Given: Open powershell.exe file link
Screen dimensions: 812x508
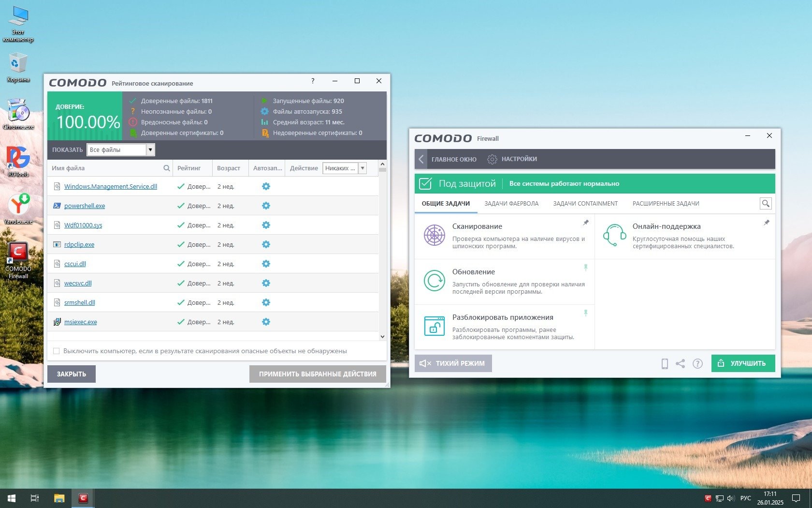Looking at the screenshot, I should pos(85,206).
